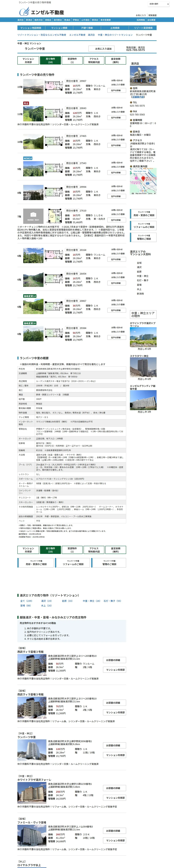This screenshot has height=868, width=174.
Task: Click お部屋の詳細 for ホワイトプラザ湯沢フォーレ
Action: click(x=115, y=788)
